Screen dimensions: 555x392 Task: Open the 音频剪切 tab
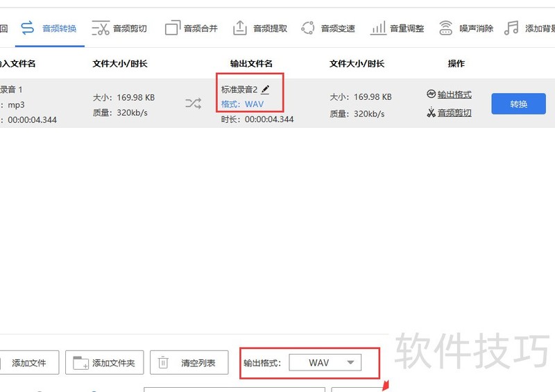119,28
